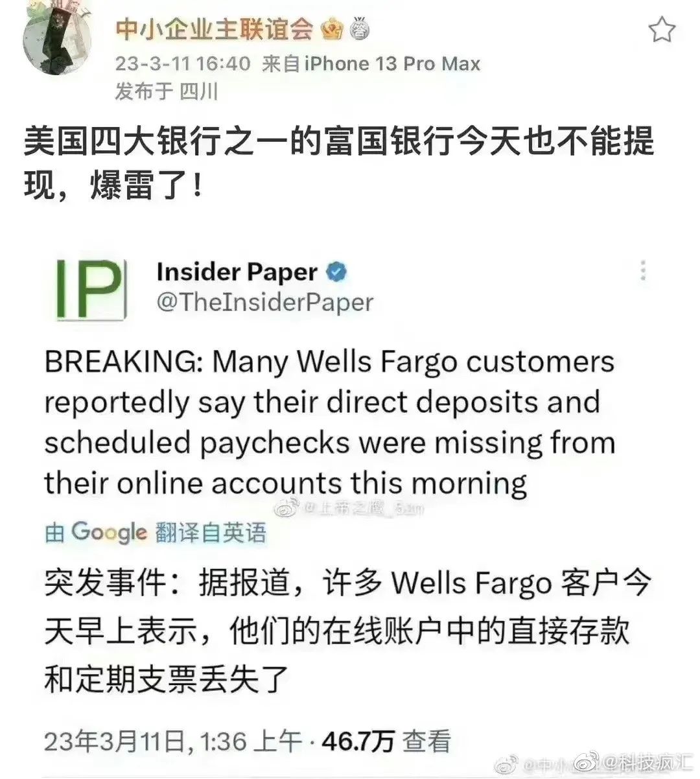The height and width of the screenshot is (779, 700).
Task: Click the 发布于 四川 location label
Action: point(166,92)
